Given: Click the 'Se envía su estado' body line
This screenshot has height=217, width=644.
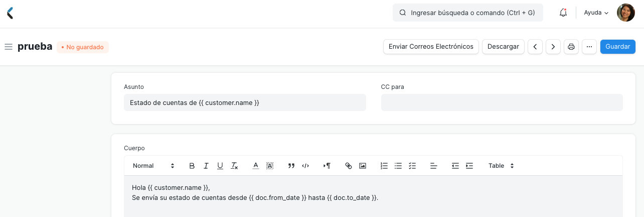Looking at the screenshot, I should (255, 198).
